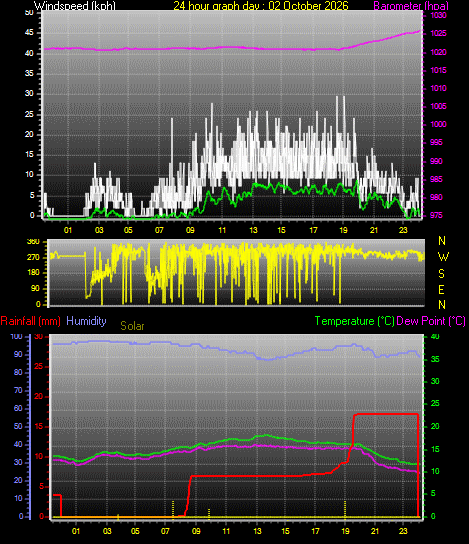Click the green 25 on temperature axis

pyautogui.click(x=435, y=404)
